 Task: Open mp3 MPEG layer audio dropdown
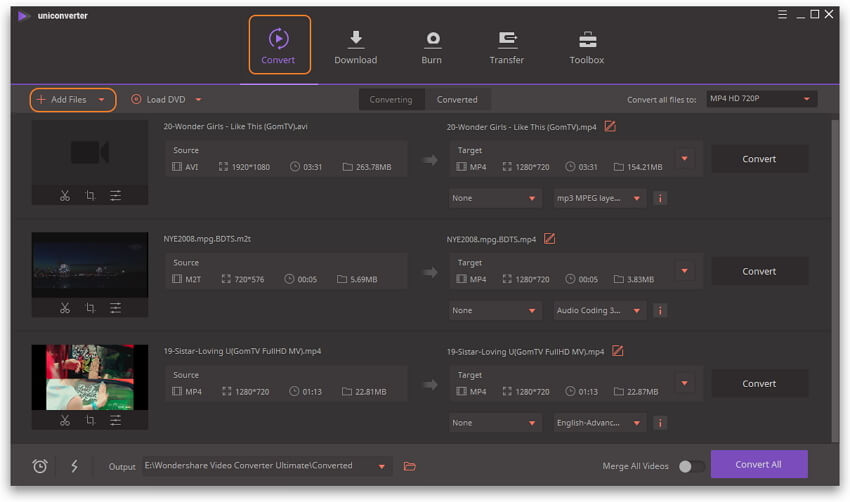tap(600, 198)
